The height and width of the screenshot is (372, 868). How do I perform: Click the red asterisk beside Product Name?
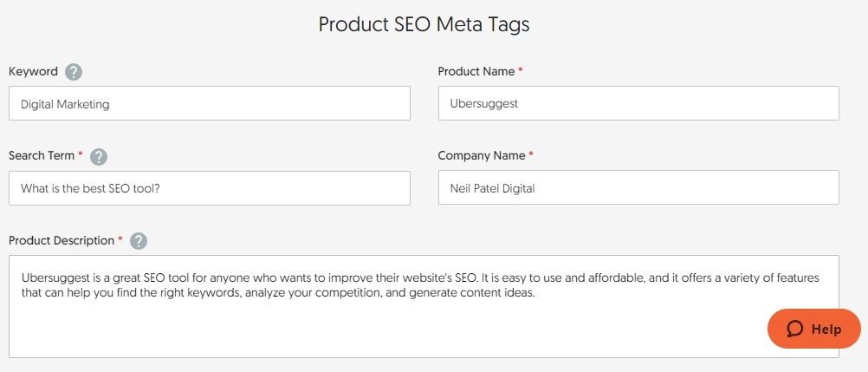(x=521, y=70)
